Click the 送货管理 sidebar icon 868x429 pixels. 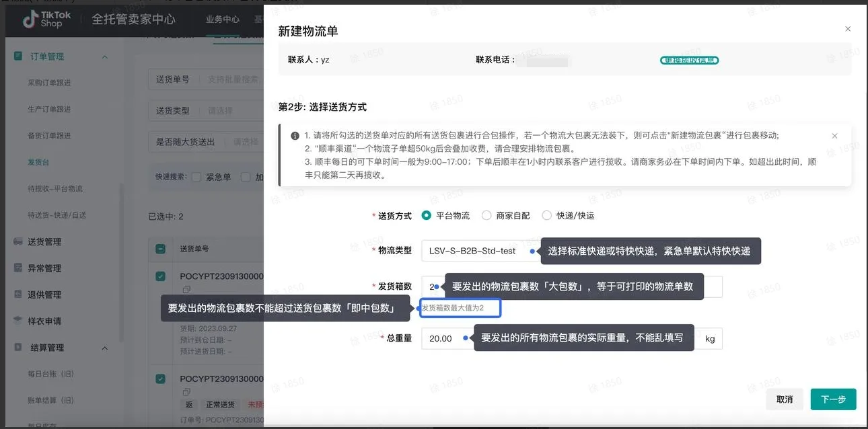click(x=18, y=241)
